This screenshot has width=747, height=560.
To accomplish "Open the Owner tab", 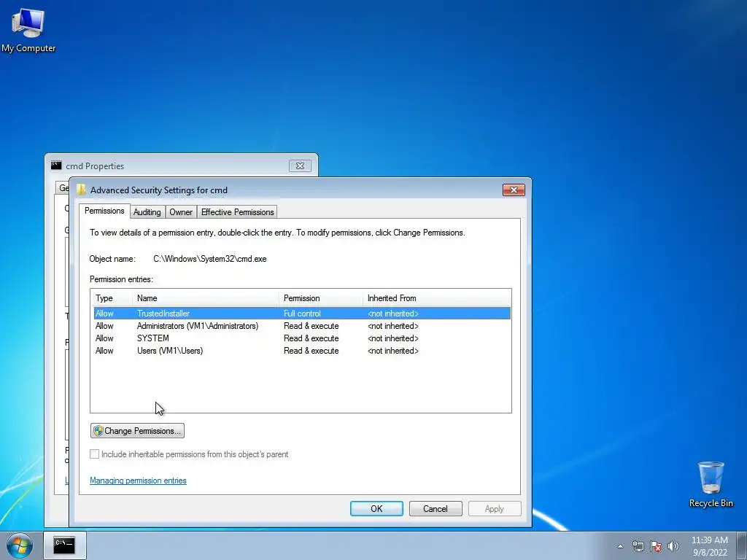I will [x=181, y=212].
